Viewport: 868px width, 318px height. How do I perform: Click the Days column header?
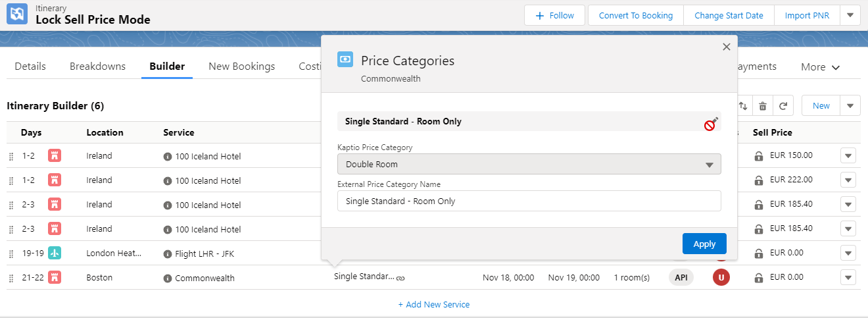point(32,132)
